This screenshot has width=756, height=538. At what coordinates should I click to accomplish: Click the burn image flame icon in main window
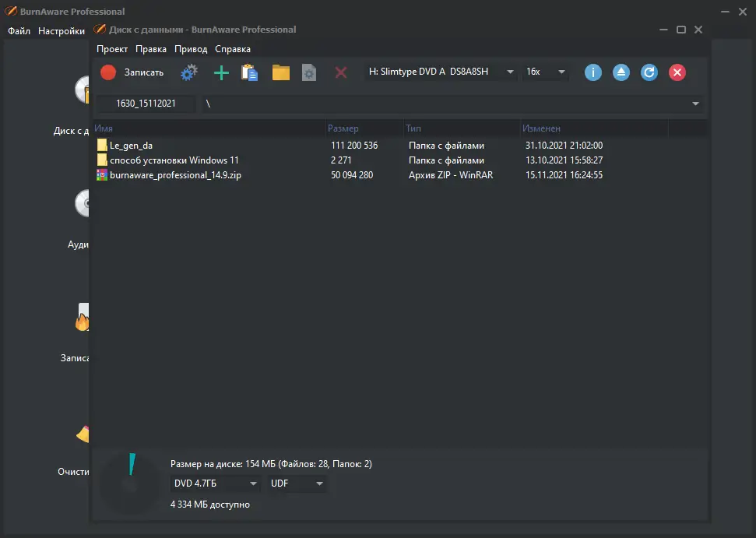tap(83, 317)
